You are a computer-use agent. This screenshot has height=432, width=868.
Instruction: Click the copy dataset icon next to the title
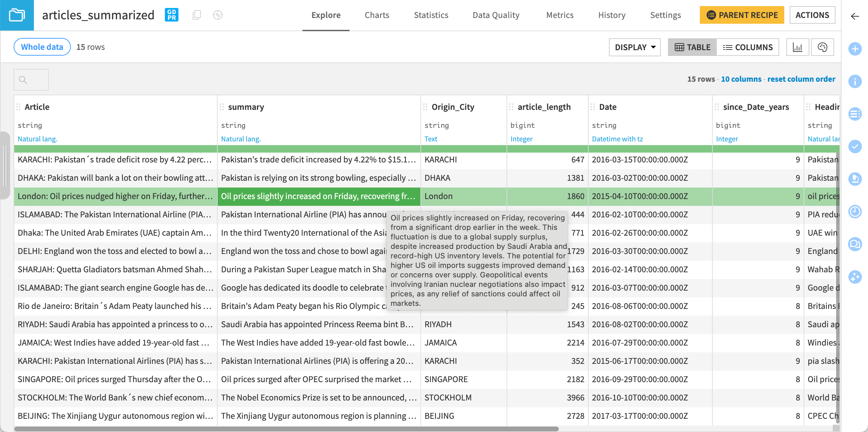point(197,15)
